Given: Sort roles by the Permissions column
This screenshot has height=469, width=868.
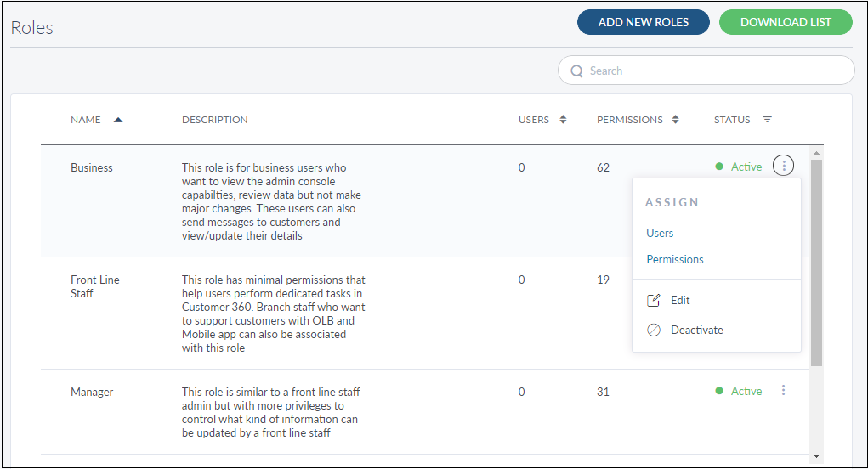Looking at the screenshot, I should [676, 120].
